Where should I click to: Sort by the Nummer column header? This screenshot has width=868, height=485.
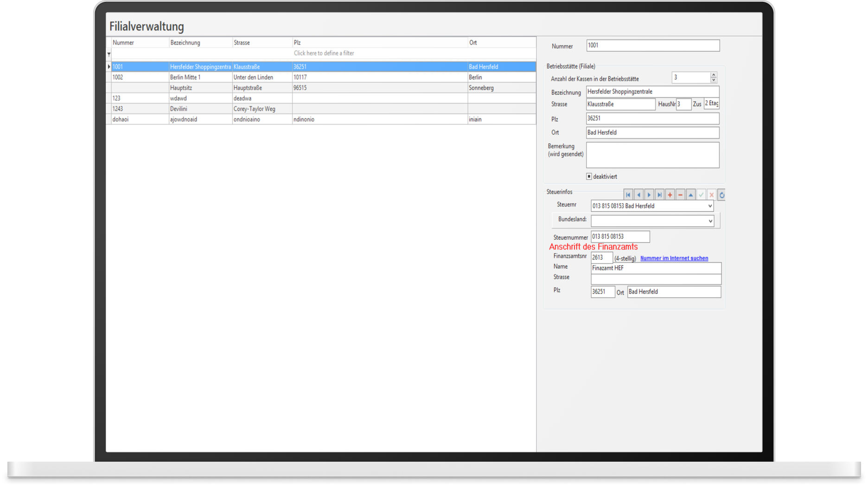(x=140, y=43)
